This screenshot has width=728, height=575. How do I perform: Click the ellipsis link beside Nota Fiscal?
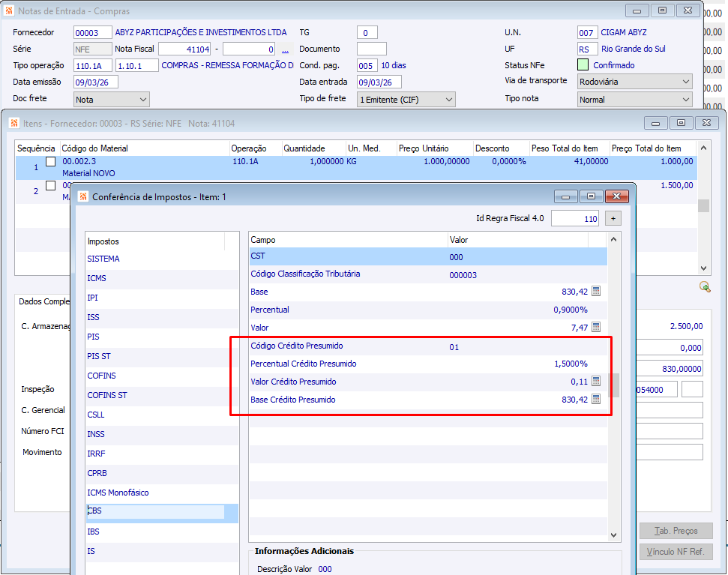pyautogui.click(x=285, y=49)
